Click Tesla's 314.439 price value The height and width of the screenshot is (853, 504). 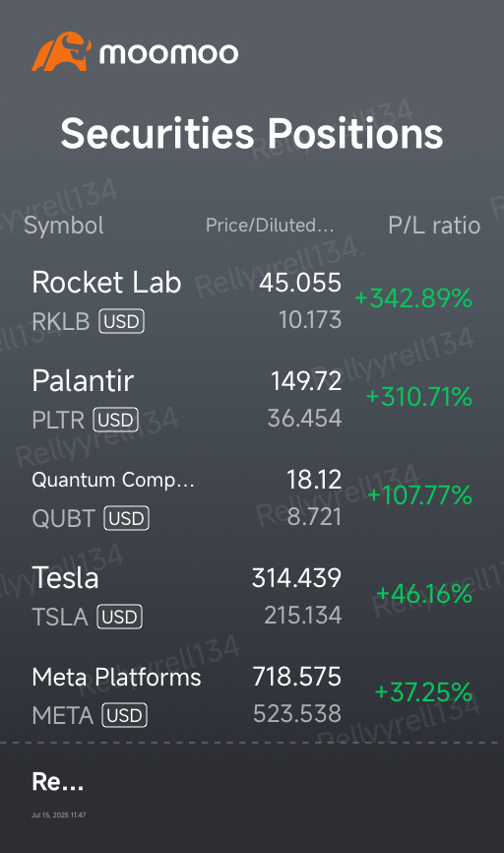[297, 578]
